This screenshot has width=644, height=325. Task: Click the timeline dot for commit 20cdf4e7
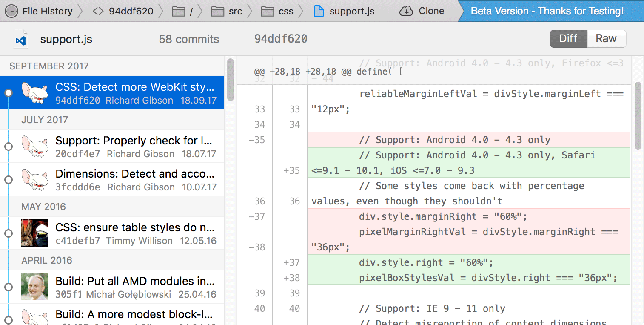pos(8,147)
